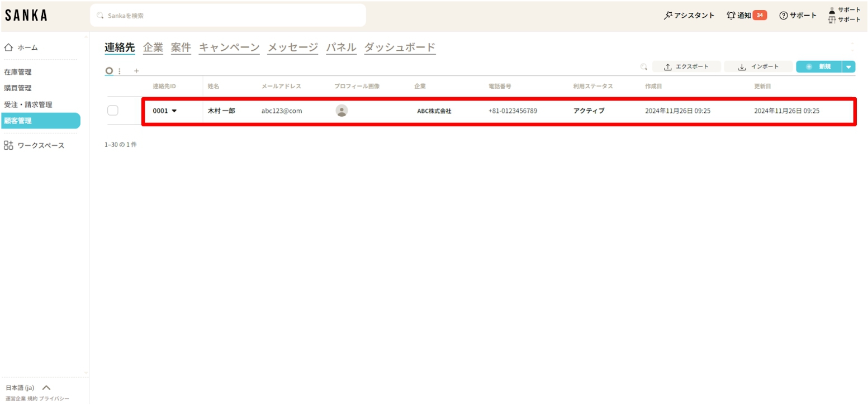Click the 1-30 の 1 件 pagination text
Viewport: 868px width, 409px height.
tap(121, 145)
